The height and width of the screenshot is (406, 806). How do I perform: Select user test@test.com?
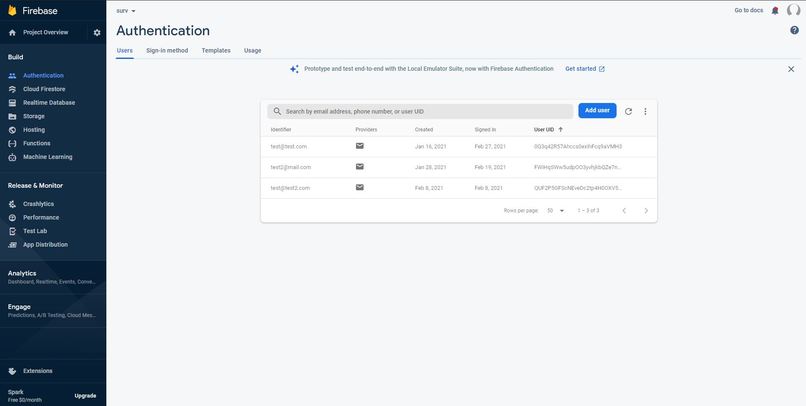289,146
